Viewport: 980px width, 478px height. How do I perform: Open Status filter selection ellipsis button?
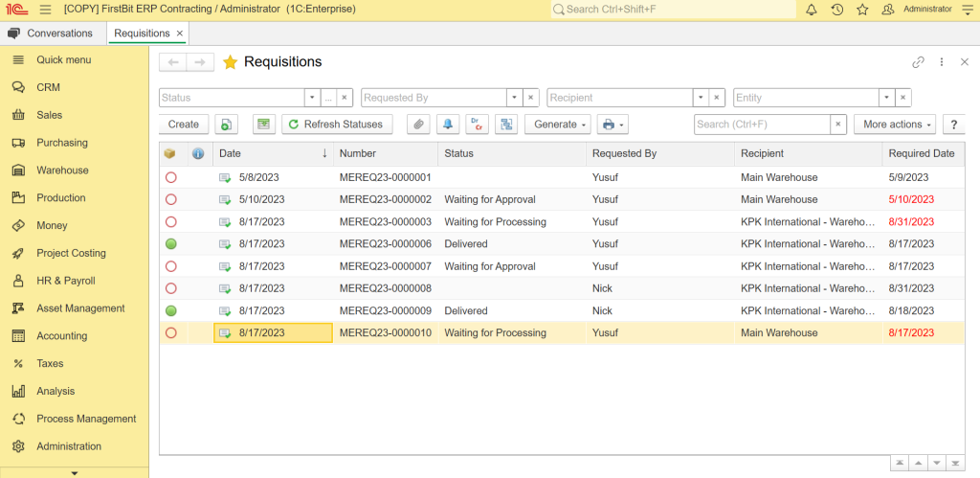[329, 98]
